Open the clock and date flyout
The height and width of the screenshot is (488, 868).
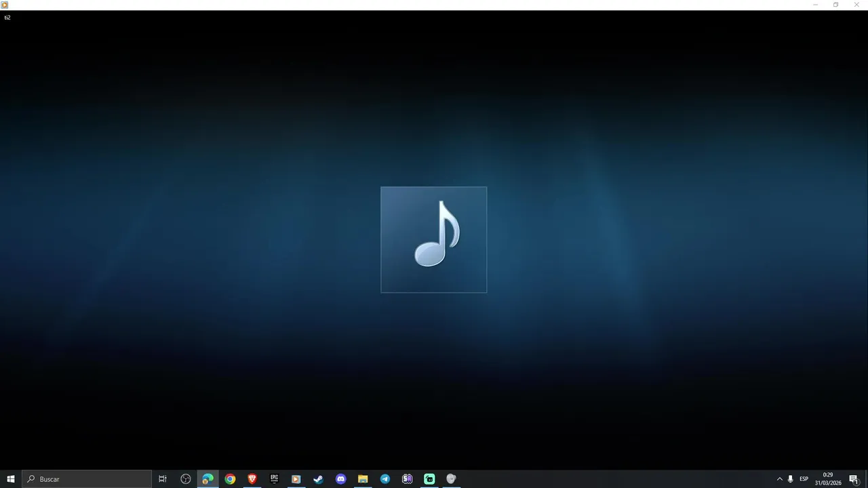click(828, 479)
